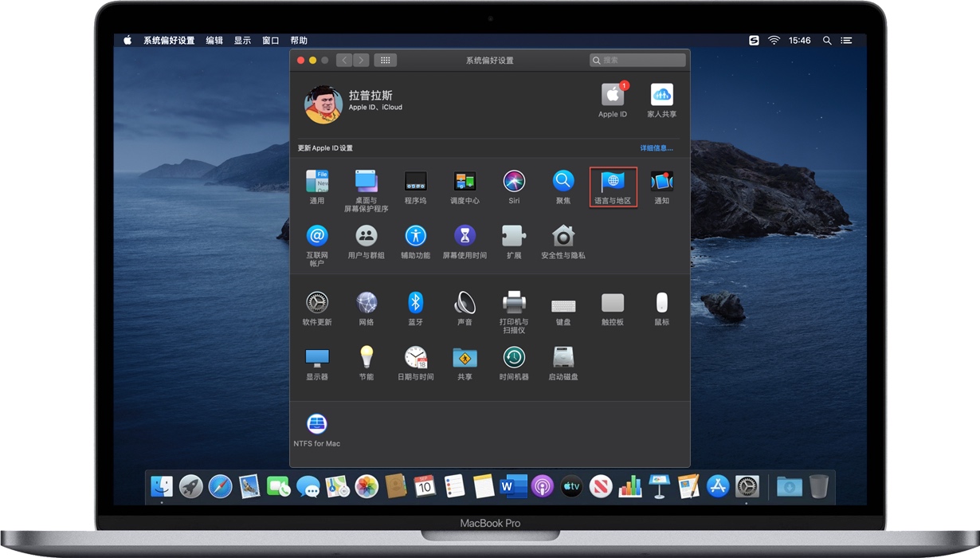Viewport: 980px width, 558px height.
Task: Open the Wi-Fi status menu
Action: pos(774,41)
